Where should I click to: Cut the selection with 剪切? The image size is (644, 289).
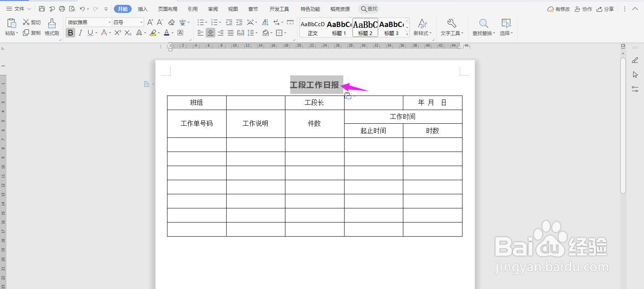(31, 22)
